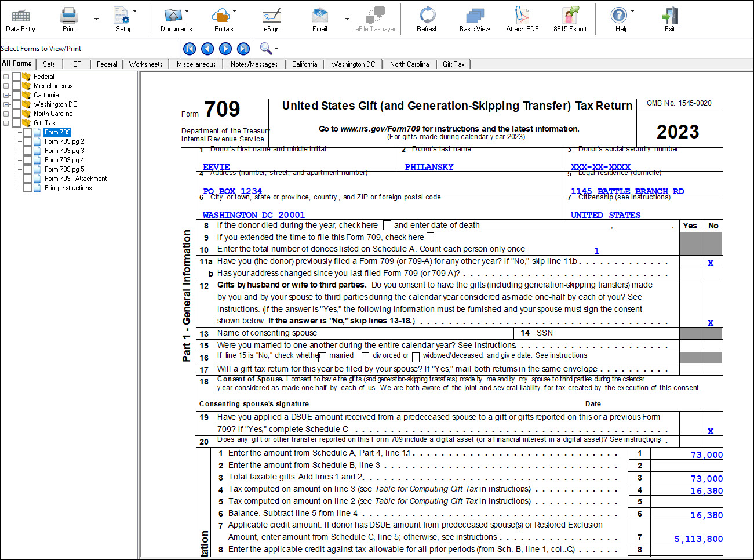Open the North Carolina tab

coord(410,64)
